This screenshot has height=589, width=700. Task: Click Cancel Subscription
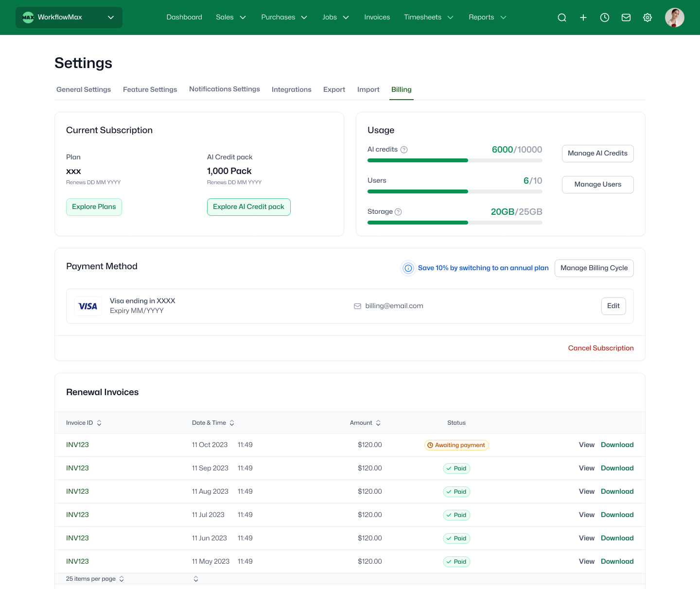(x=601, y=348)
